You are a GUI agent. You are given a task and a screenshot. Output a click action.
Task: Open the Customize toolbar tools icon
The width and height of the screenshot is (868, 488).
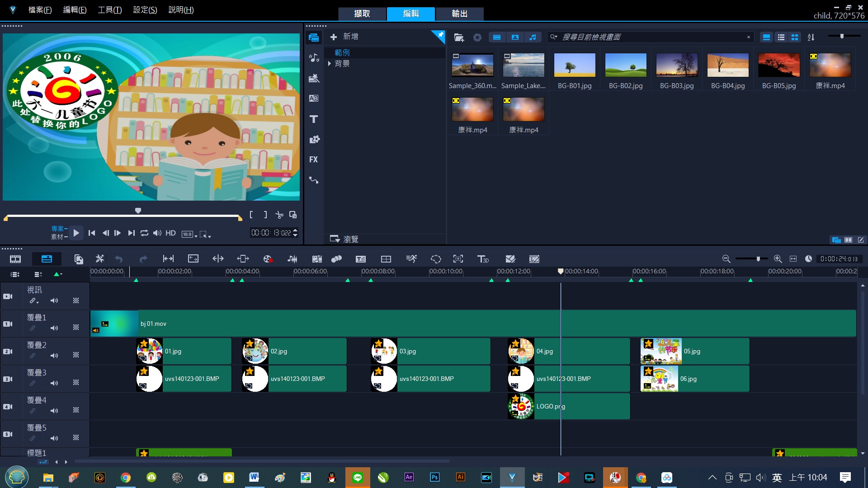100,259
